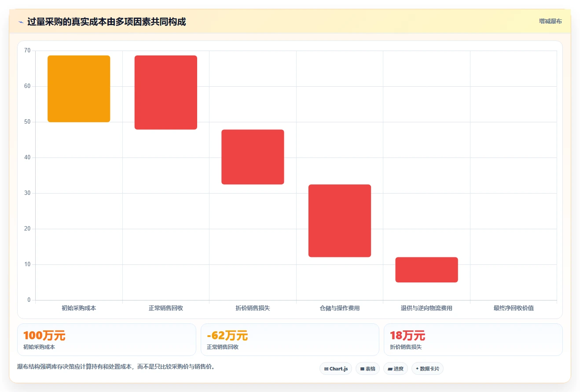Click the red 正常销售回收 waterfall bar
580x392 pixels.
pyautogui.click(x=166, y=92)
